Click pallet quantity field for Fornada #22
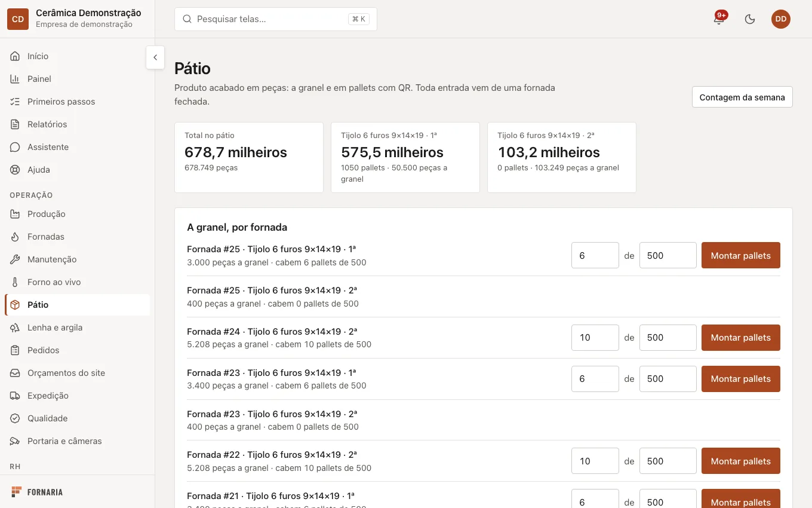The width and height of the screenshot is (812, 508). coord(595,461)
